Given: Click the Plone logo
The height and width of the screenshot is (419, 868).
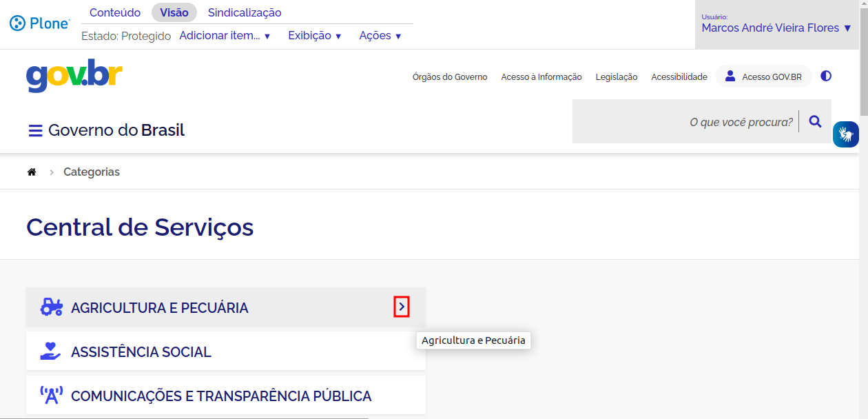Looking at the screenshot, I should point(40,23).
